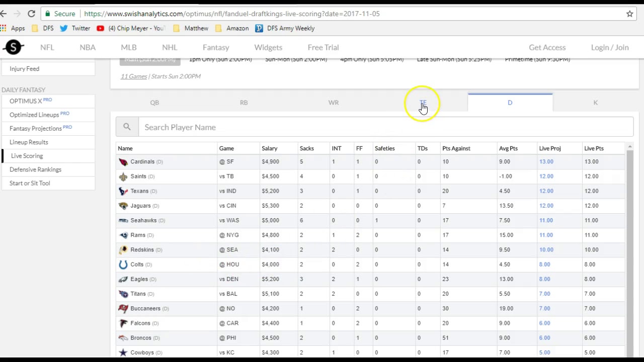Viewport: 644px width, 362px height.
Task: Sort by the Live Proj column header
Action: pyautogui.click(x=550, y=148)
